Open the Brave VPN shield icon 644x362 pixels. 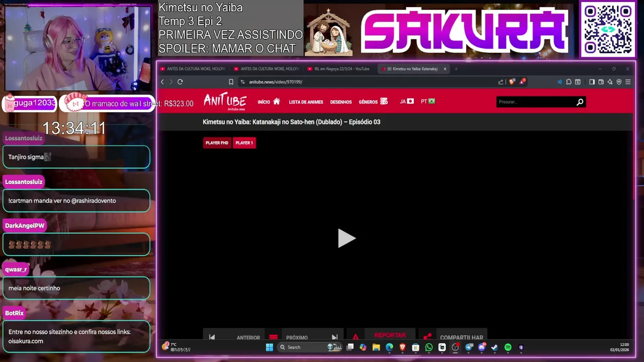[x=619, y=82]
